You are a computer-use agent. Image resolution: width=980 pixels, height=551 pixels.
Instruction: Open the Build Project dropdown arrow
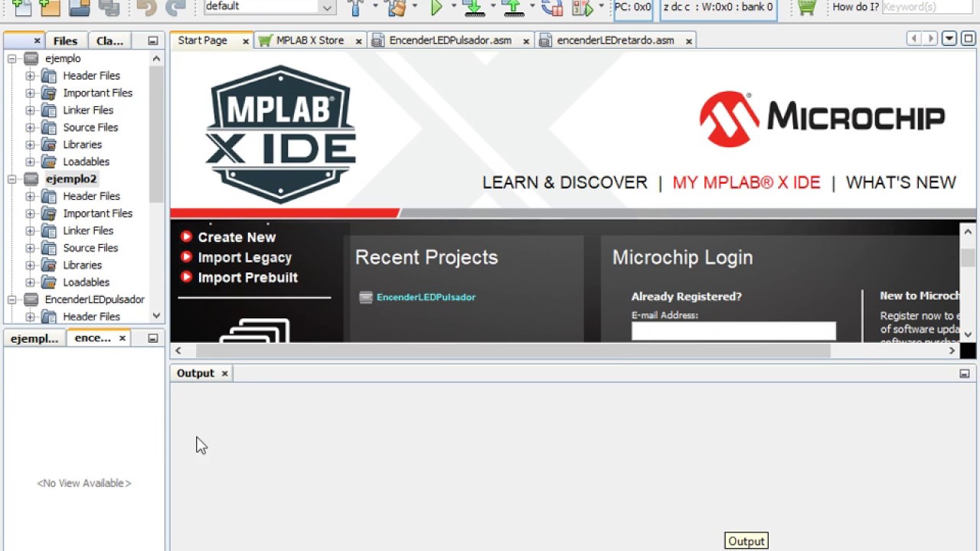coord(375,7)
